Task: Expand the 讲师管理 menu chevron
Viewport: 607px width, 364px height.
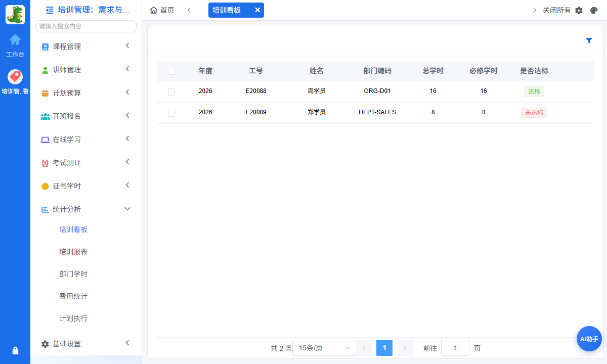Action: (x=127, y=69)
